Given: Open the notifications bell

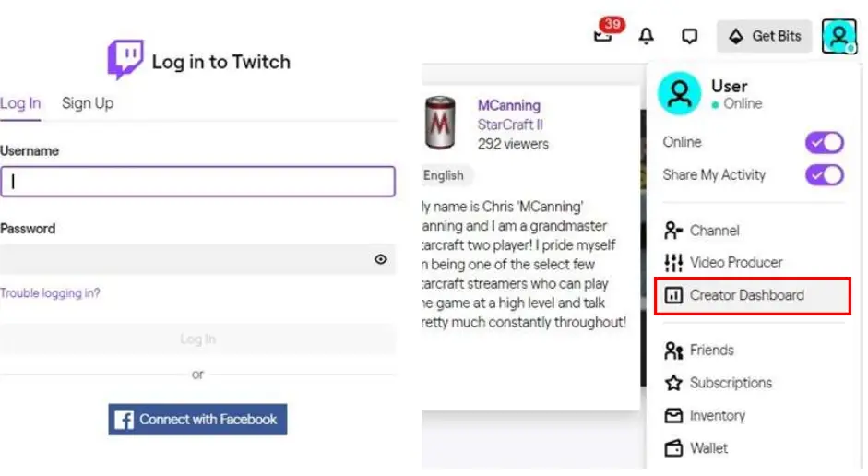Looking at the screenshot, I should pyautogui.click(x=647, y=36).
